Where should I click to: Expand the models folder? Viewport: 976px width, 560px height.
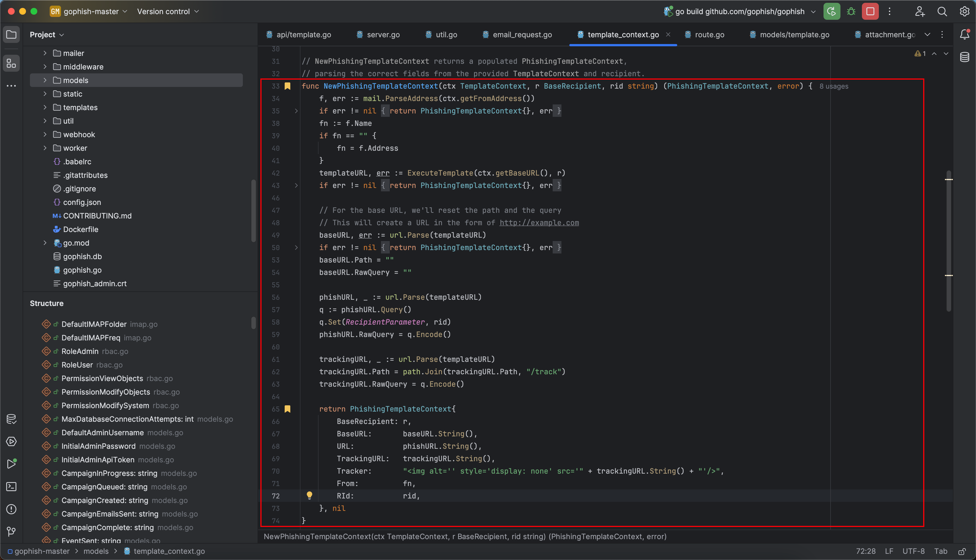(x=45, y=80)
